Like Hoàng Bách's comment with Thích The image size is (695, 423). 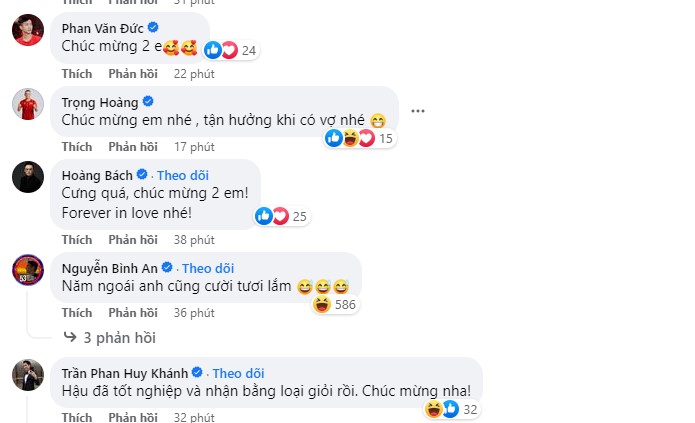[77, 240]
